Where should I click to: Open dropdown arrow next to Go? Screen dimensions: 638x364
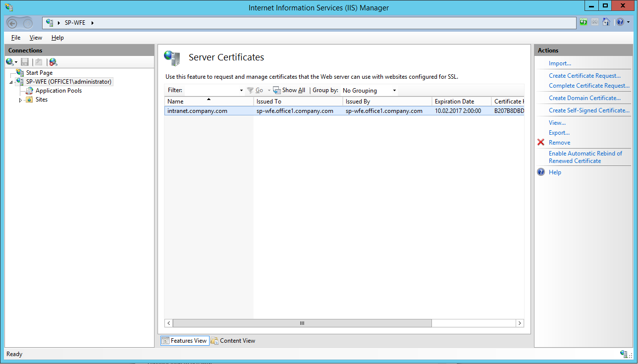[x=269, y=91]
